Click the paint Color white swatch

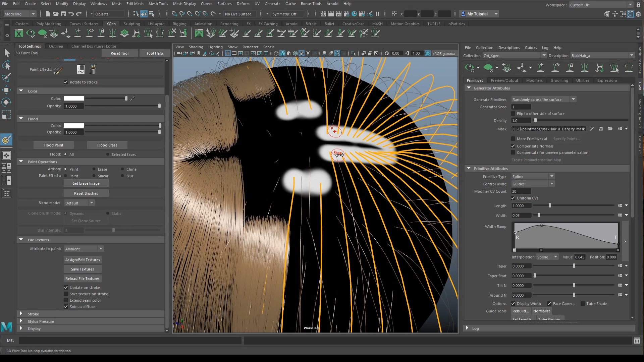coord(74,99)
